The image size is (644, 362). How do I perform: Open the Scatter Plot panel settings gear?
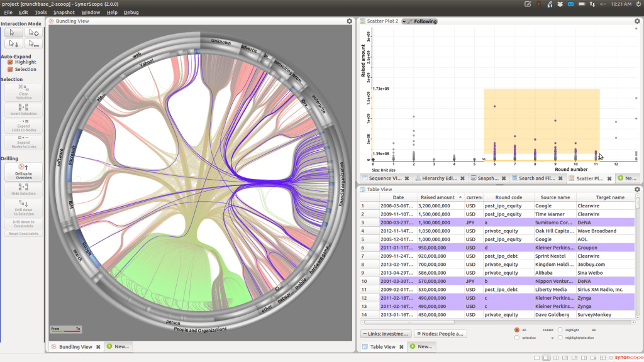point(636,21)
